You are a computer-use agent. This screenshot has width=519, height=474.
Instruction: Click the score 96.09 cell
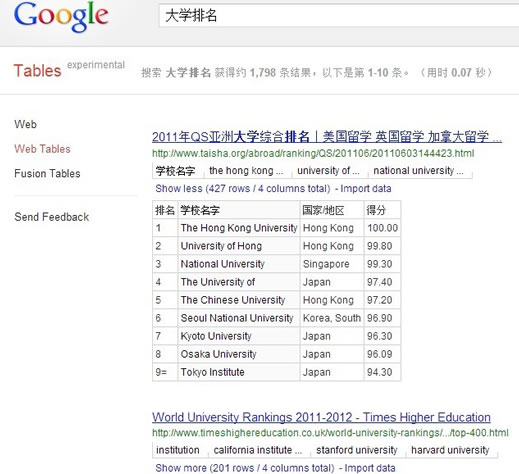point(382,354)
